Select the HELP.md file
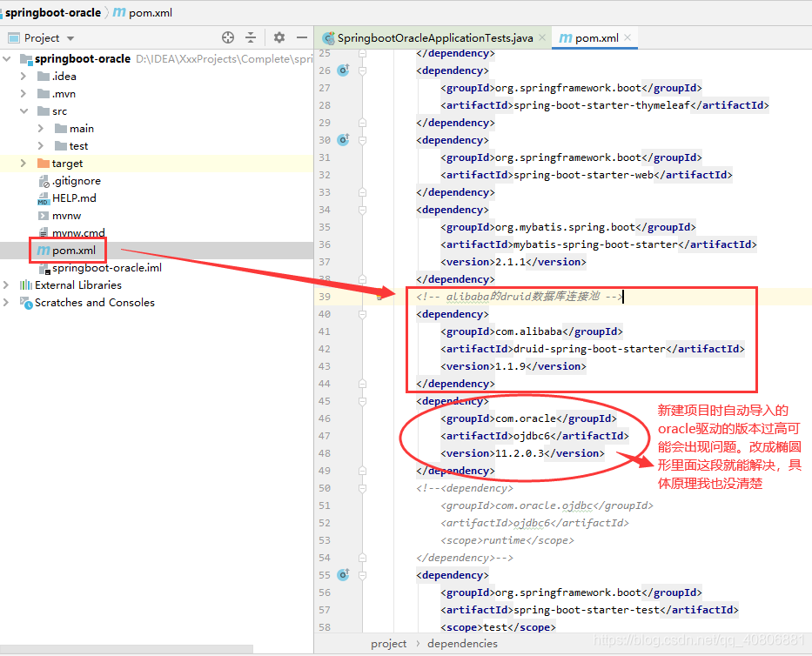Image resolution: width=812 pixels, height=656 pixels. click(x=74, y=198)
